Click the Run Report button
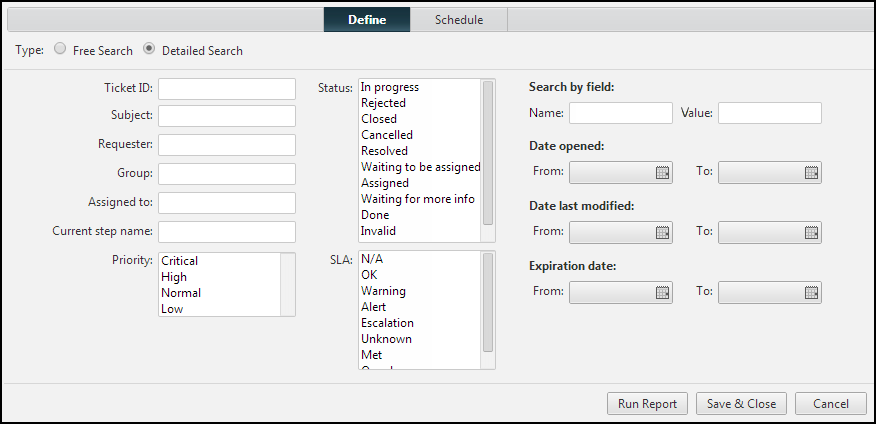876x424 pixels. coord(648,404)
